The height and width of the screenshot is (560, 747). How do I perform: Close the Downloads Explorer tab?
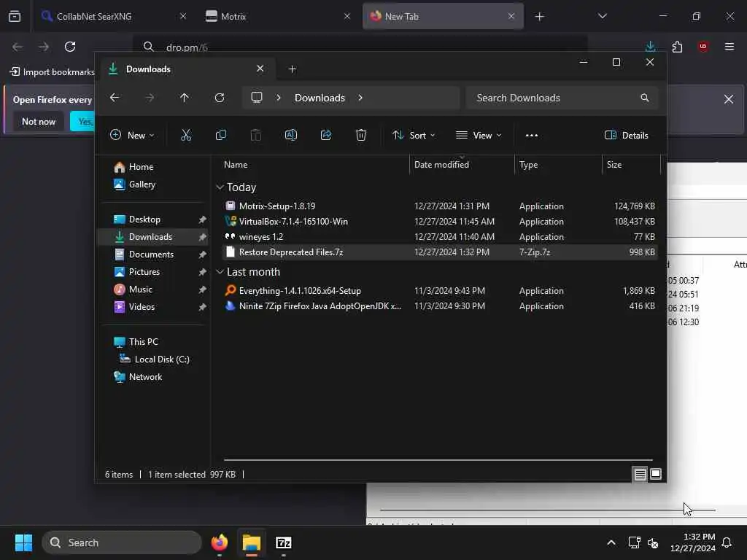(260, 69)
